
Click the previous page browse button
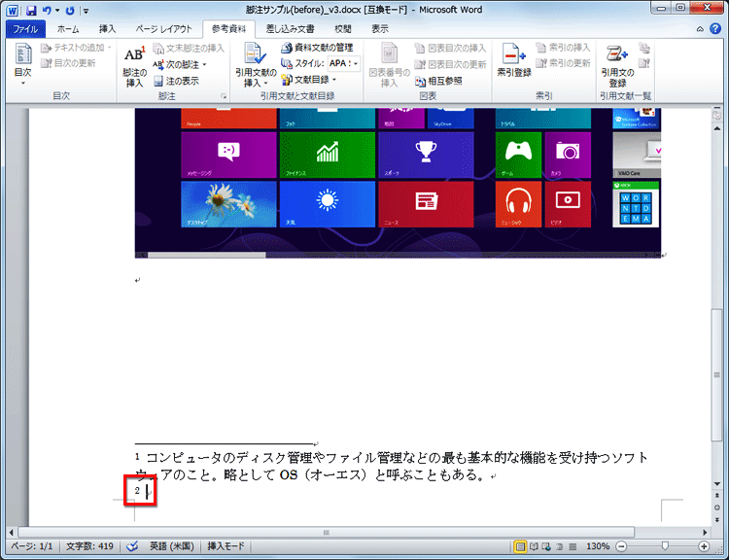click(717, 496)
